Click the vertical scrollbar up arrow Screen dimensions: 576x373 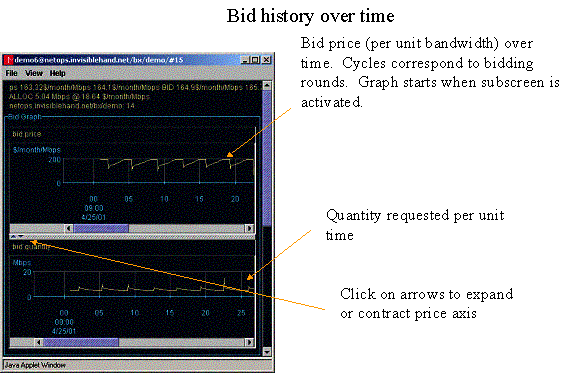267,86
